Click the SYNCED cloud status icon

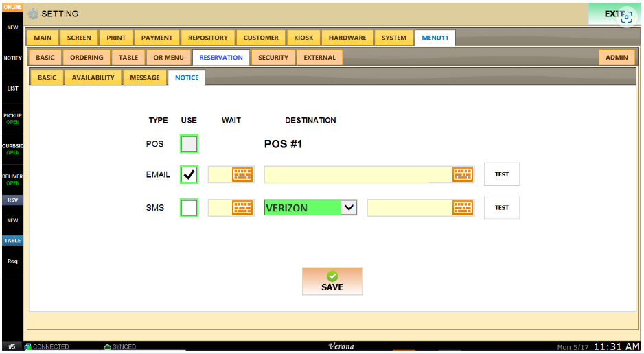[107, 347]
